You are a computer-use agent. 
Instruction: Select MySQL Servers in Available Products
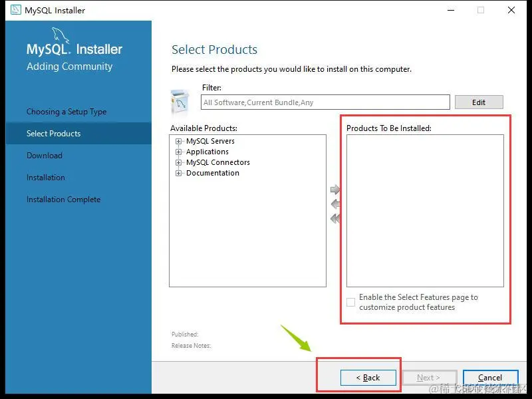[210, 141]
